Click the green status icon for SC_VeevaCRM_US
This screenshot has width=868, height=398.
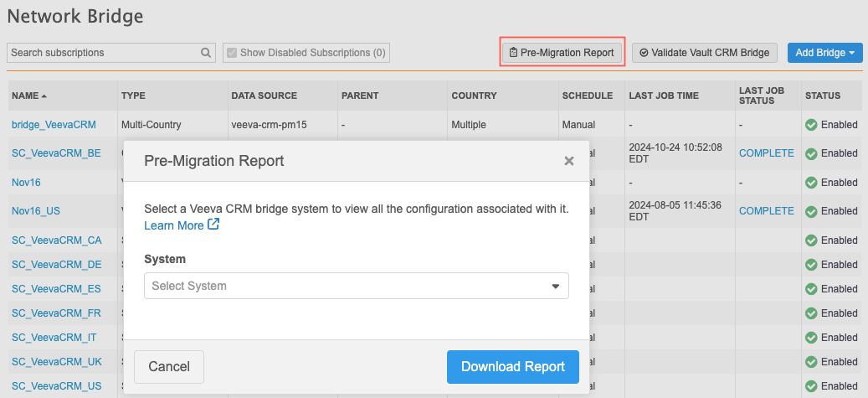click(x=811, y=386)
